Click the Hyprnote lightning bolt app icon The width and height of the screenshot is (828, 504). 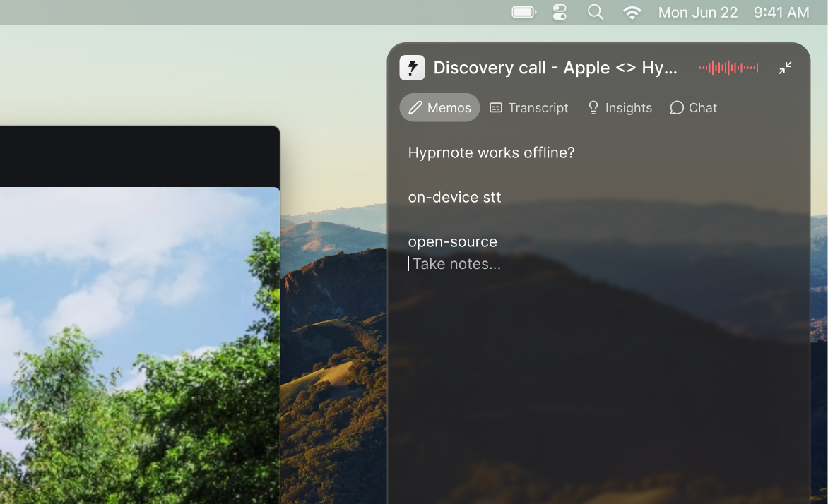[412, 68]
